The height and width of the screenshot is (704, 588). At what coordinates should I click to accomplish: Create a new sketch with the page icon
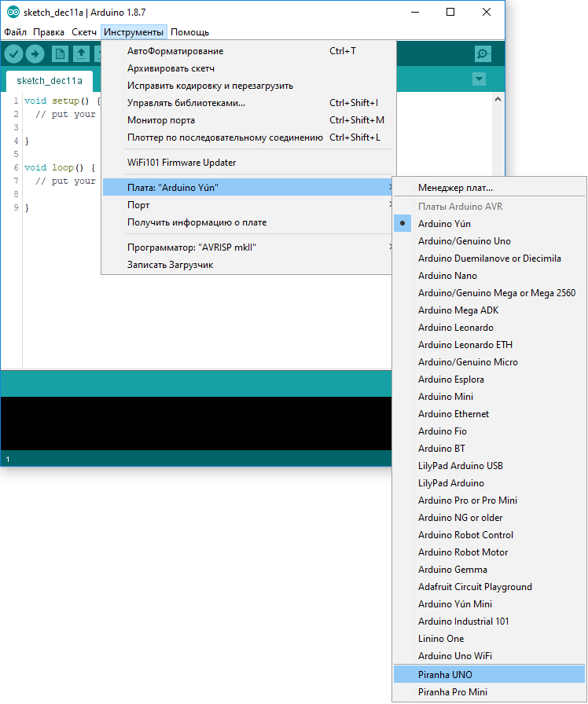(60, 54)
